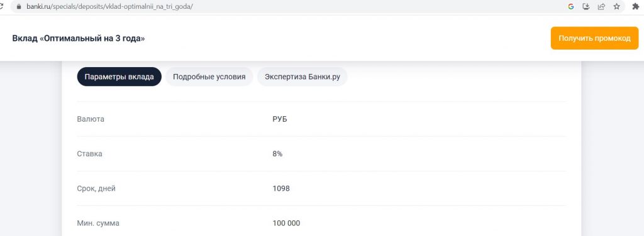Click the 8% rate value

pos(277,154)
